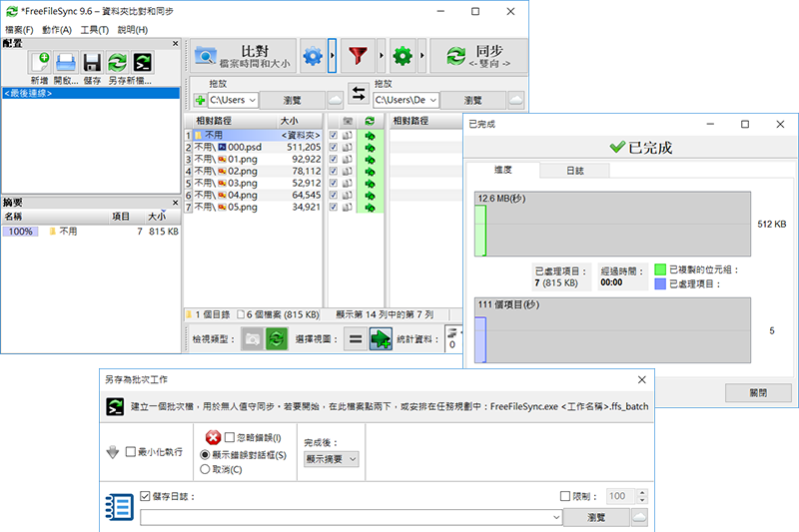The image size is (799, 532).
Task: Close the 摘要 panel
Action: pos(176,203)
